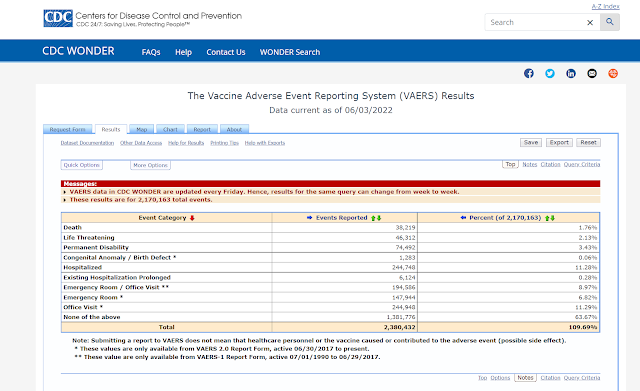Click the bottom Notes button
Viewport: 640px width, 391px height.
(525, 378)
